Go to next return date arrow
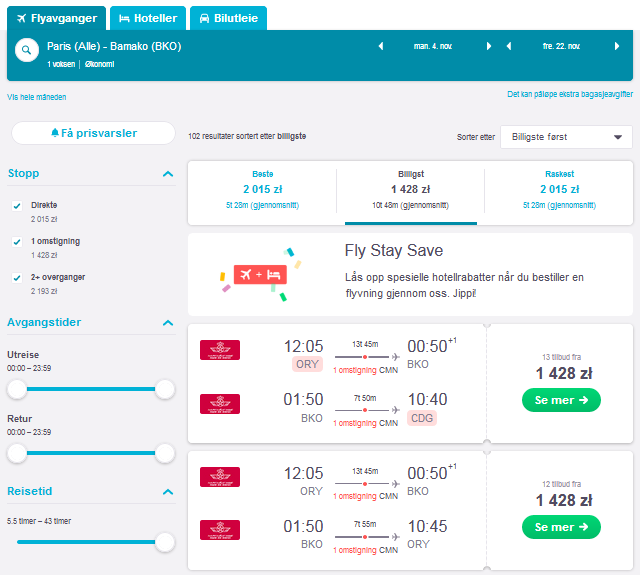Image resolution: width=640 pixels, height=575 pixels. [617, 46]
